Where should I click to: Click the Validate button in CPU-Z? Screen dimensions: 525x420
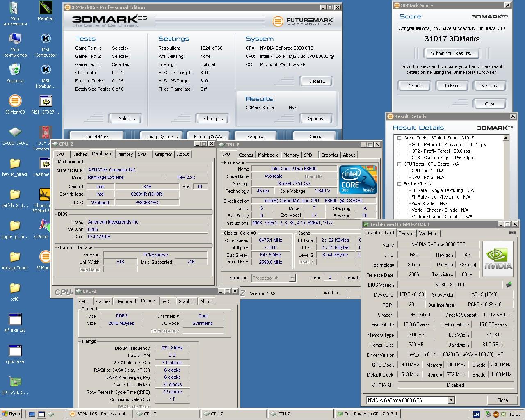331,293
